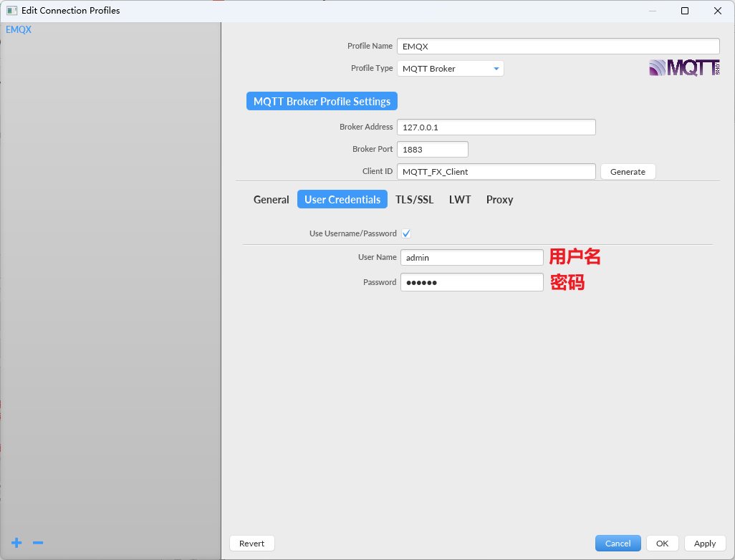
Task: Open the Proxy tab
Action: pyautogui.click(x=500, y=199)
